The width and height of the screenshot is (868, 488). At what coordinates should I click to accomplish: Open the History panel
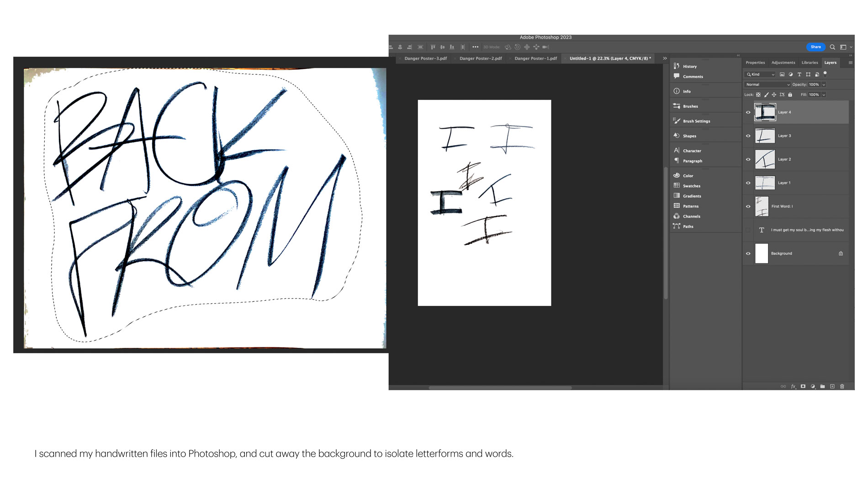[x=689, y=66]
